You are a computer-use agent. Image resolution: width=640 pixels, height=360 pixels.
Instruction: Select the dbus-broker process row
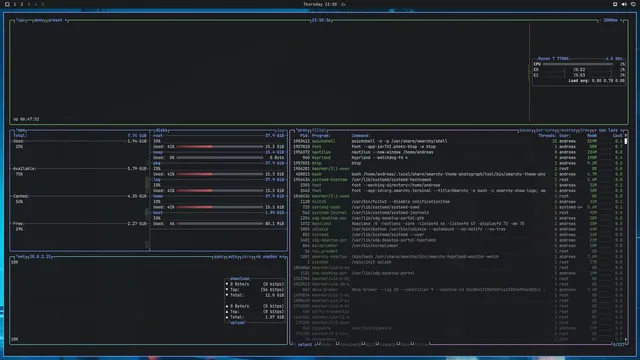pos(457,290)
